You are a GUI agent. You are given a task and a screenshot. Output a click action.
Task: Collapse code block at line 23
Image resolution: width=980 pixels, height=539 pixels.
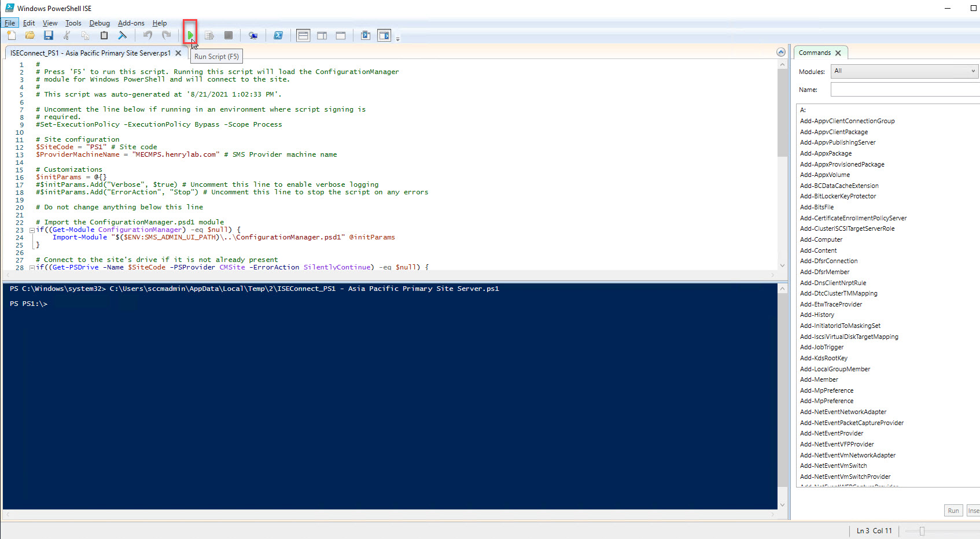tap(32, 230)
